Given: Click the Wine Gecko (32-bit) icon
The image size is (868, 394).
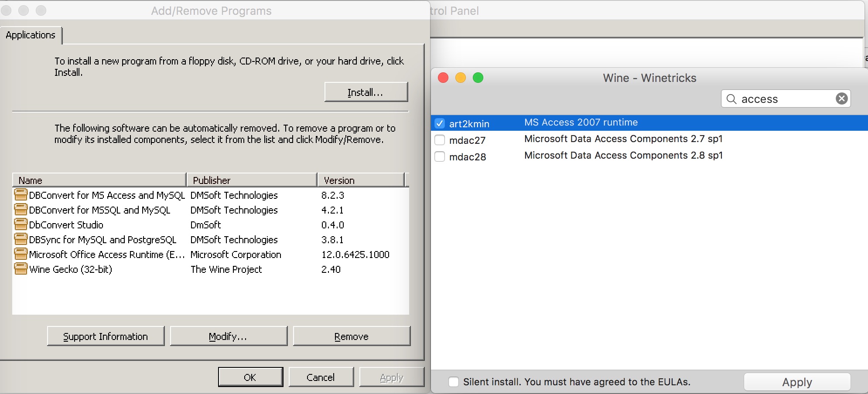Looking at the screenshot, I should 21,269.
